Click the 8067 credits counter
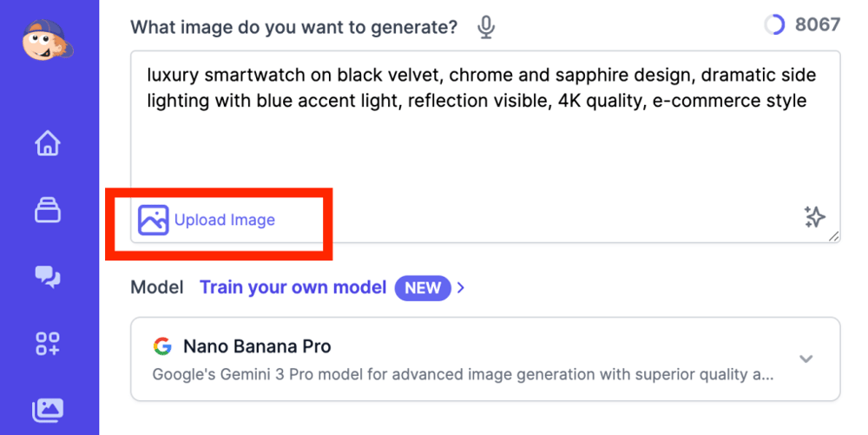The image size is (868, 435). (818, 24)
